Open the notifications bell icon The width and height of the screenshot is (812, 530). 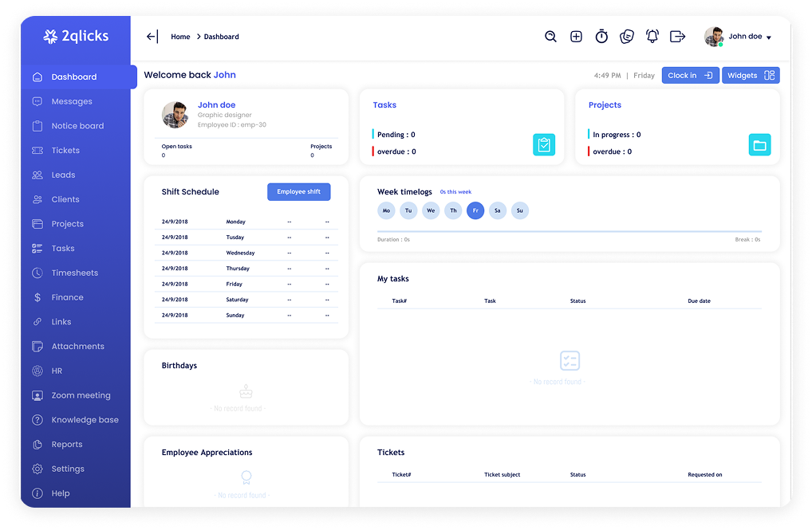(x=652, y=36)
